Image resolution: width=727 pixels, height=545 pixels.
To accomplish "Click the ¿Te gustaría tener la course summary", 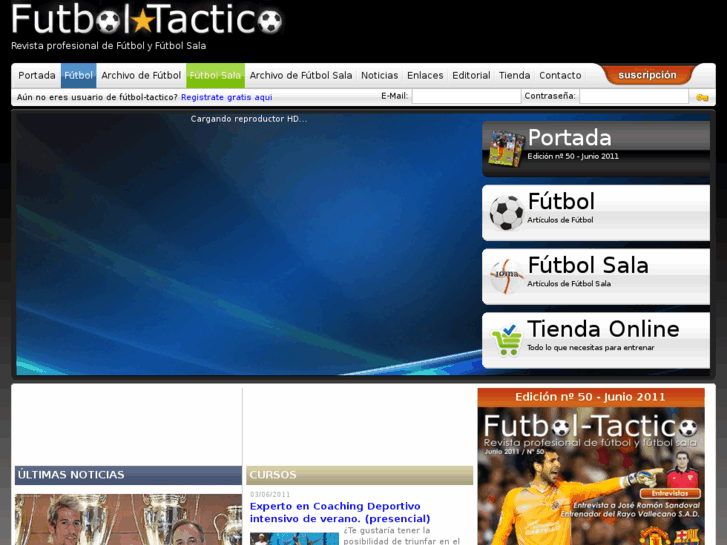I will click(402, 536).
